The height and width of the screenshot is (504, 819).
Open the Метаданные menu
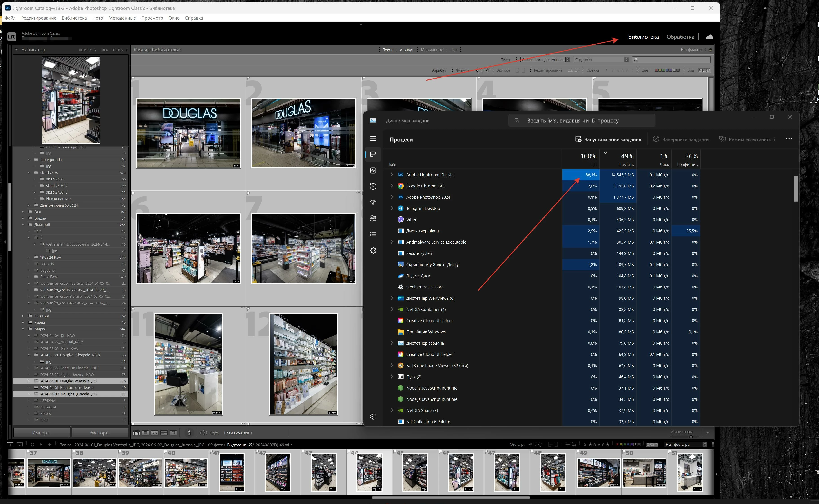point(122,18)
